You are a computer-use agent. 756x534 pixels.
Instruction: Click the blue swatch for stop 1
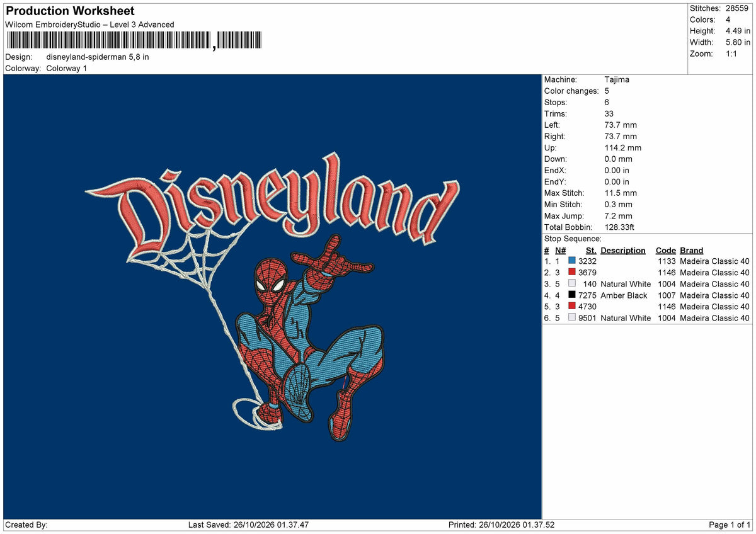coord(572,261)
